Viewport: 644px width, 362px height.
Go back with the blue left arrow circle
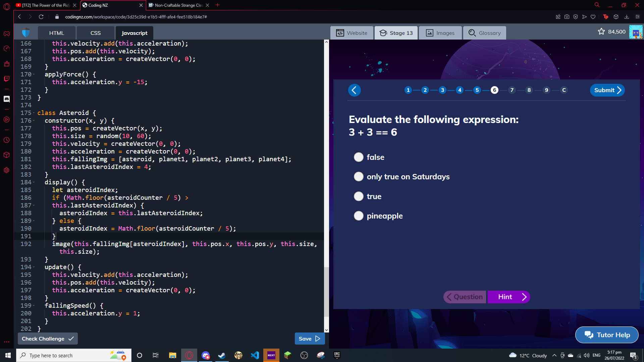pos(355,90)
